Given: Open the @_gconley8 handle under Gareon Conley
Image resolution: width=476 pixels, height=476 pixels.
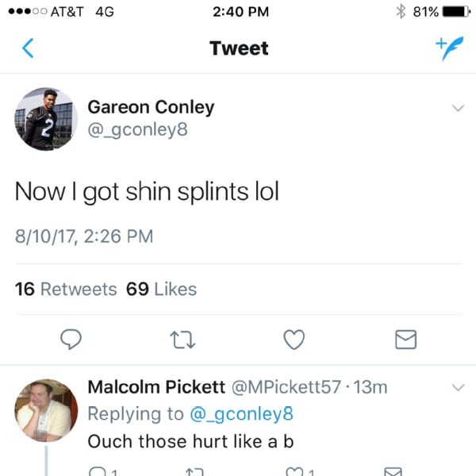Looking at the screenshot, I should 137,129.
